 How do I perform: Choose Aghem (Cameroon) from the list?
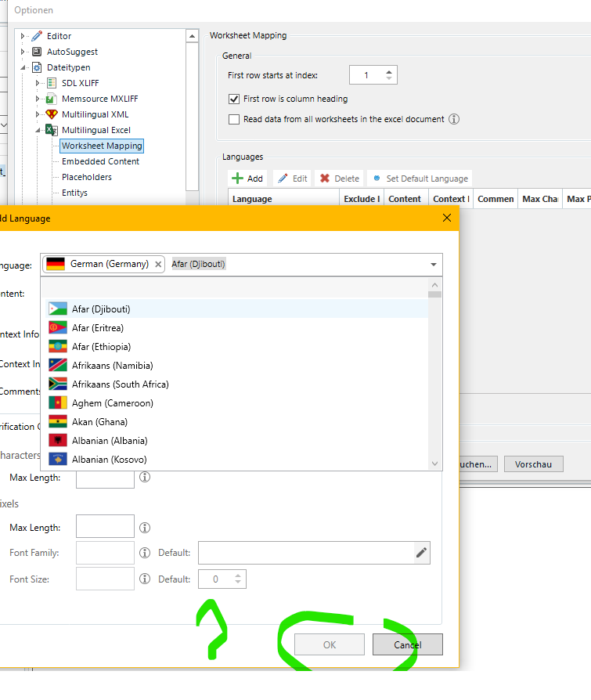click(x=236, y=402)
